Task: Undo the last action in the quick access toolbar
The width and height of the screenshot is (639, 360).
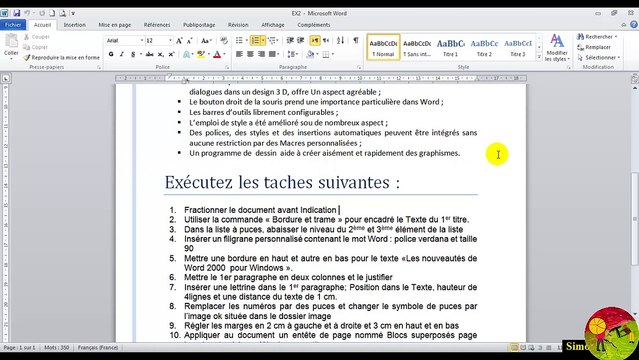Action: (x=27, y=13)
